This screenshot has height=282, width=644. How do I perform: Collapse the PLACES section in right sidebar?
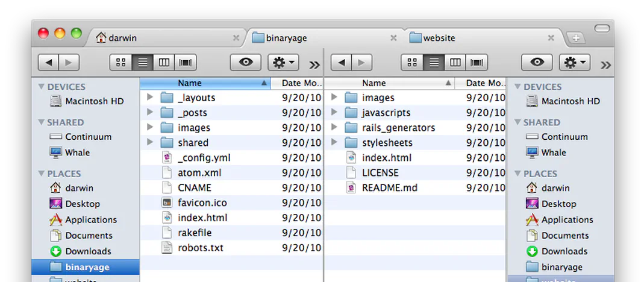[x=517, y=174]
